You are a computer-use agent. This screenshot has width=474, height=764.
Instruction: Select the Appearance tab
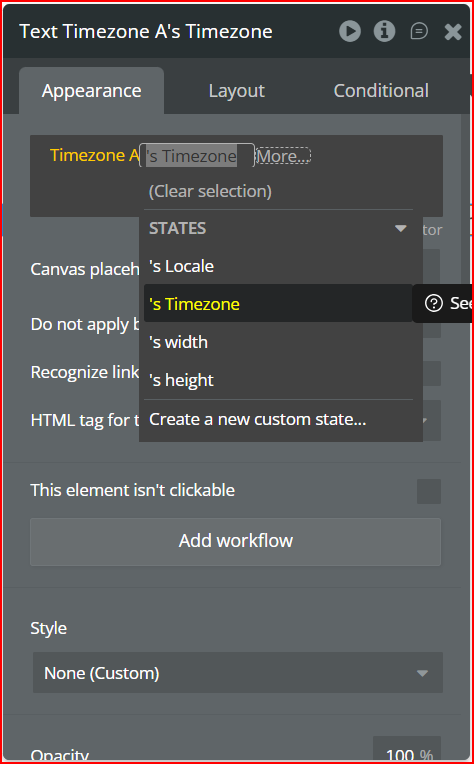coord(92,91)
